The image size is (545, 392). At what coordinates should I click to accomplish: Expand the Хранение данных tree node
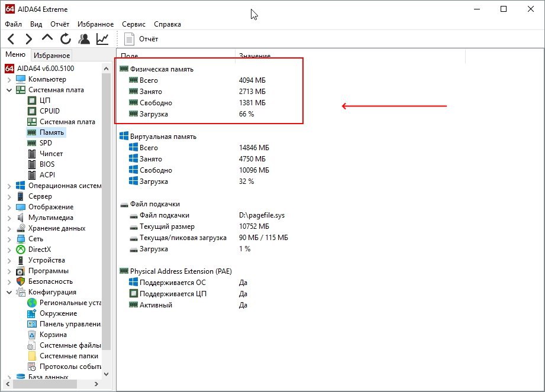pyautogui.click(x=9, y=228)
